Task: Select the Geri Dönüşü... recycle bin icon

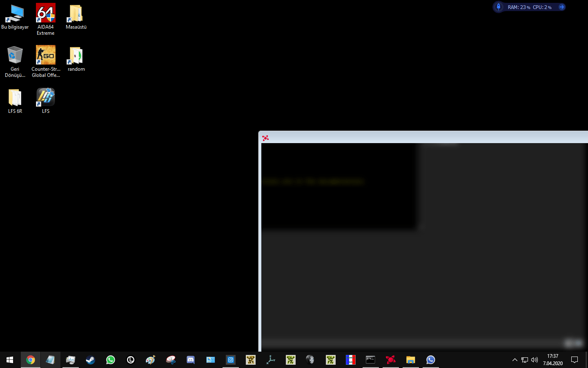Action: click(15, 61)
